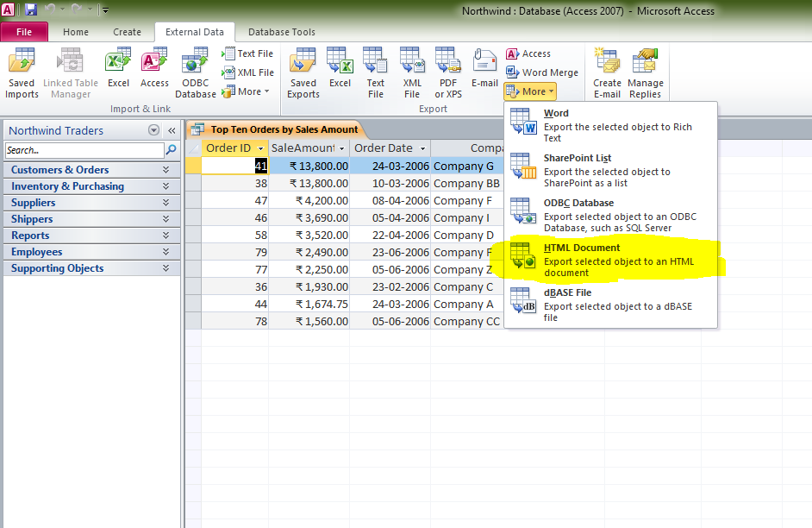
Task: Choose SharePoint List export option
Action: click(610, 170)
